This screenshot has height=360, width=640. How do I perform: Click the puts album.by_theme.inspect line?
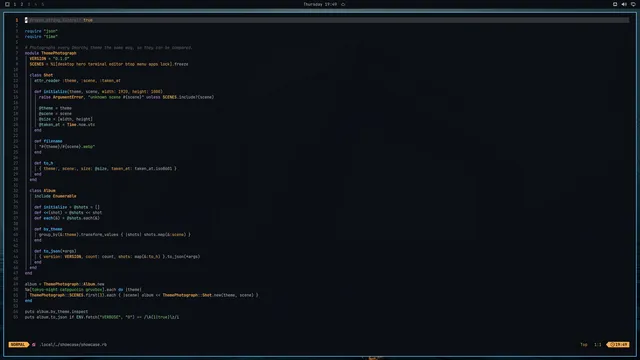pos(56,311)
